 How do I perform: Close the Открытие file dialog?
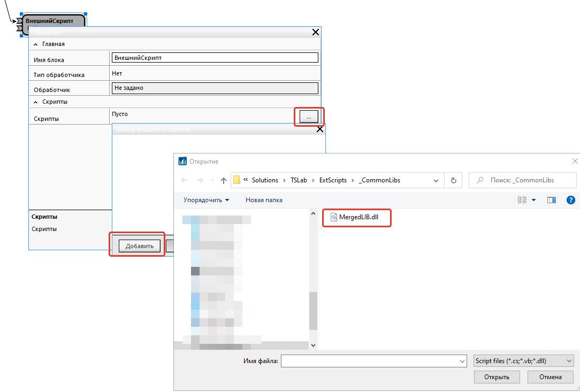575,161
